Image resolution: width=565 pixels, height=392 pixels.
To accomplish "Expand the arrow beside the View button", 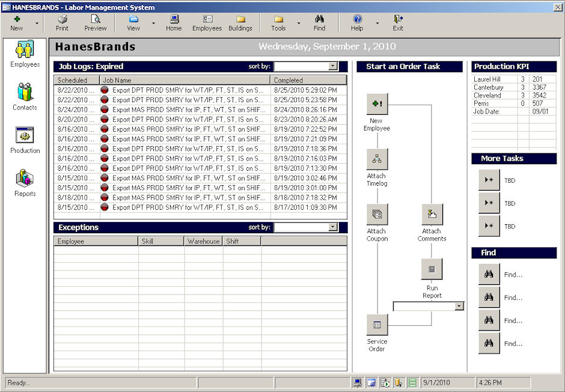I will pos(153,23).
